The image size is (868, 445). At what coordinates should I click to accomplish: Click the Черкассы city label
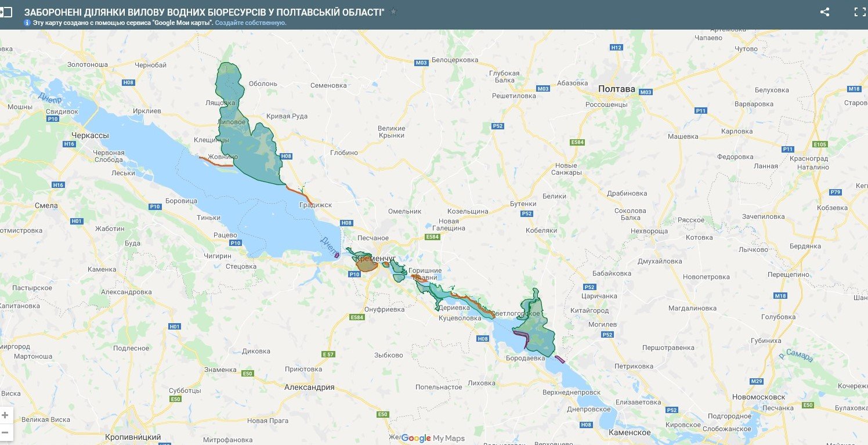coord(89,135)
